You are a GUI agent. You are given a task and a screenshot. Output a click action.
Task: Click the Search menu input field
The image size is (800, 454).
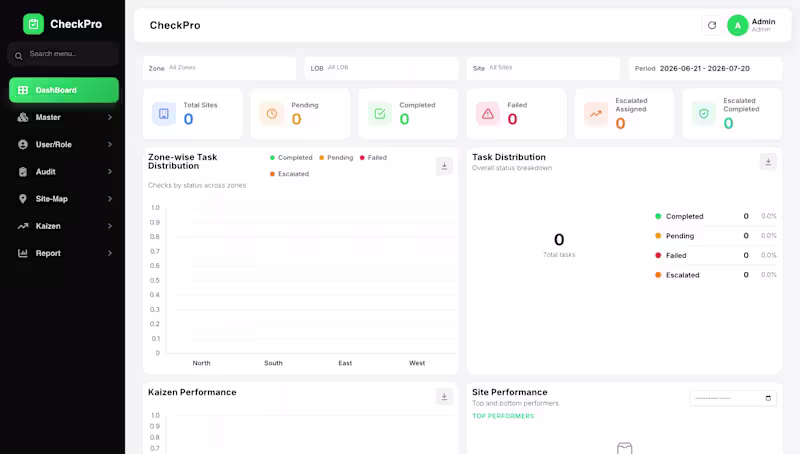[x=63, y=54]
